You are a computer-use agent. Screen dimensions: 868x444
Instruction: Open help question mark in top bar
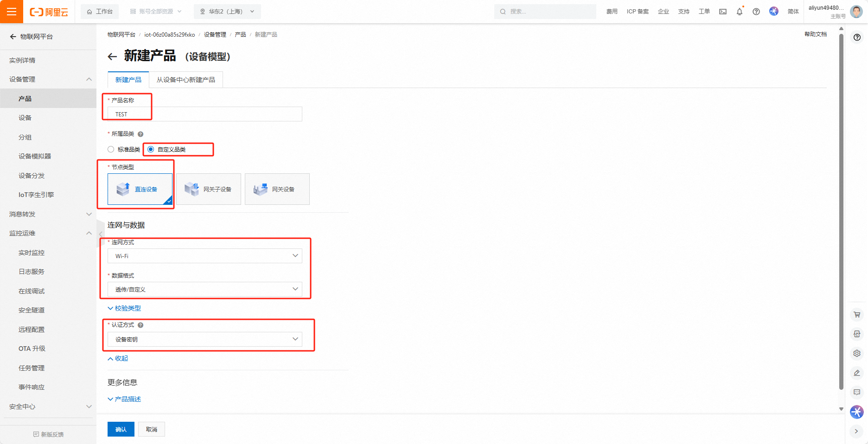pyautogui.click(x=756, y=12)
